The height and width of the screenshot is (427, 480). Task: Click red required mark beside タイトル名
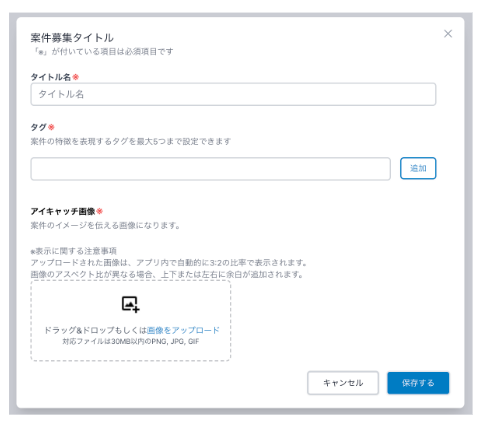click(76, 77)
